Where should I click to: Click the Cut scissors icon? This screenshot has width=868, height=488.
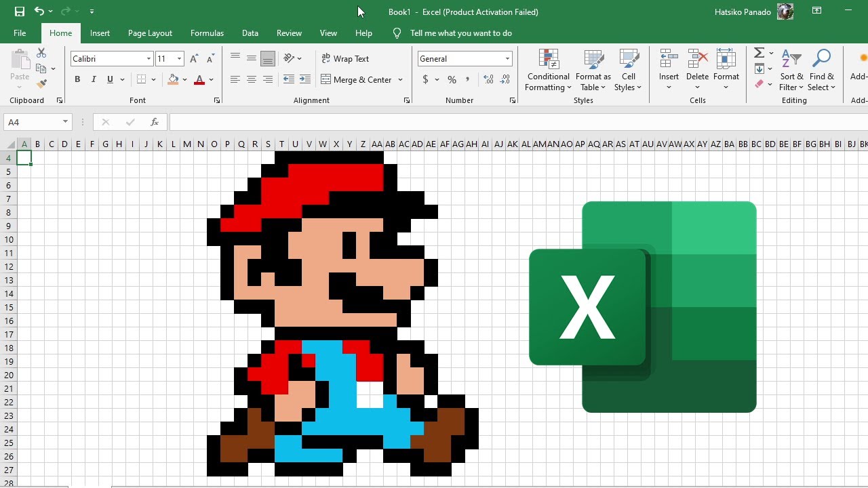(x=41, y=53)
